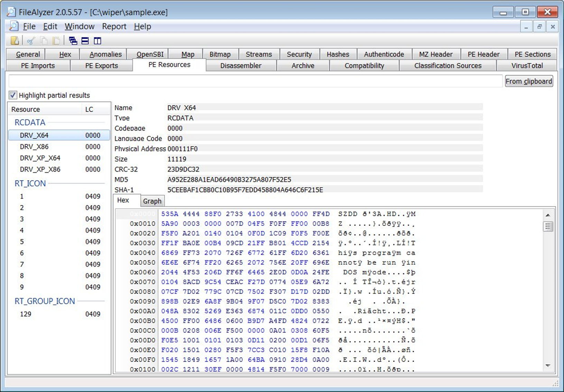Screen dimensions: 564x392
Task: Click the FileAlyzer title bar app icon
Action: point(11,12)
